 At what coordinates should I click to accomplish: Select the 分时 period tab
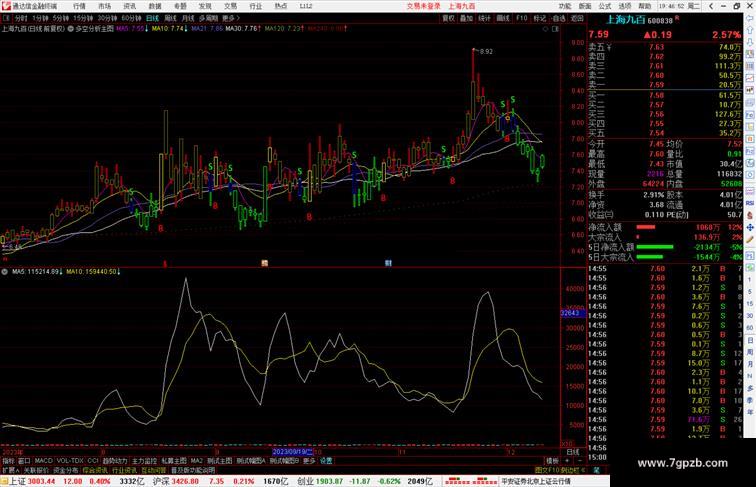tap(21, 18)
